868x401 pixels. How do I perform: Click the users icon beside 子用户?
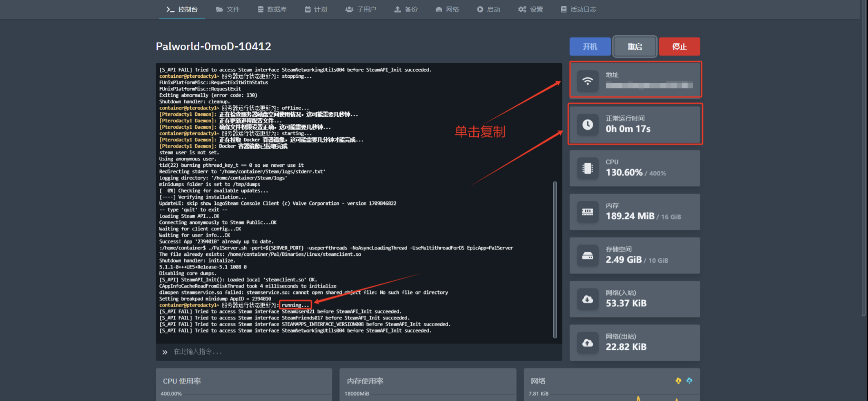(349, 9)
